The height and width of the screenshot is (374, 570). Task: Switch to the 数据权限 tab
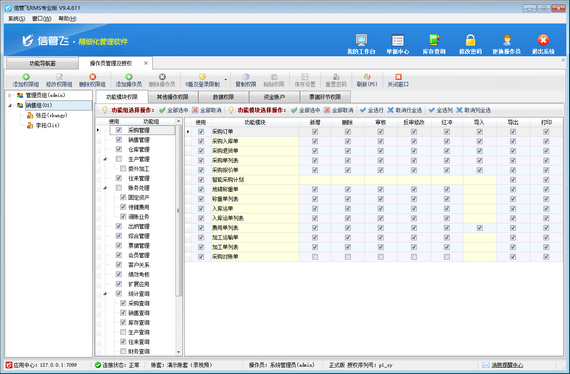pyautogui.click(x=223, y=97)
